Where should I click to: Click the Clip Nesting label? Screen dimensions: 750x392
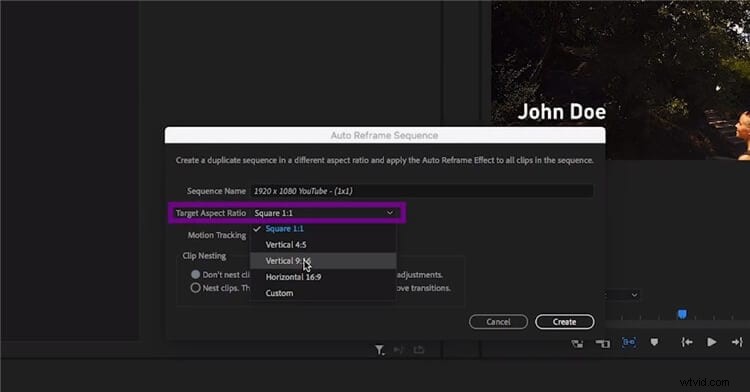click(x=204, y=256)
